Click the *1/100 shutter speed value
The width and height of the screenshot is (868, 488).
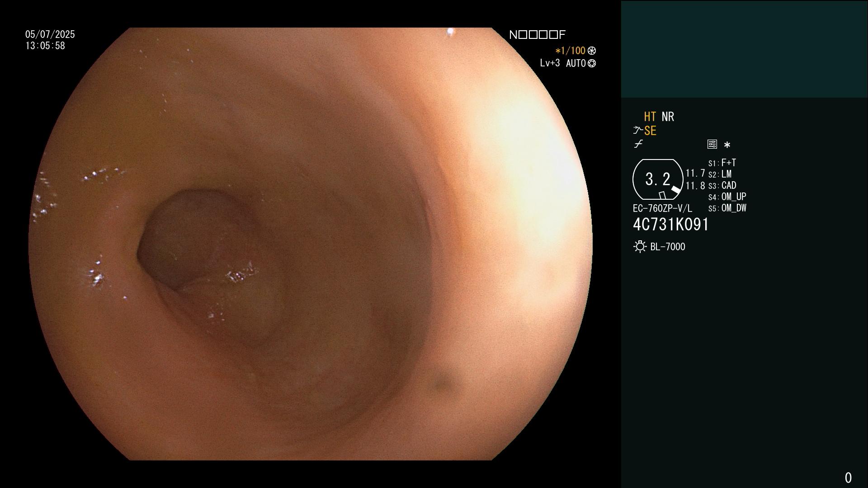coord(571,51)
